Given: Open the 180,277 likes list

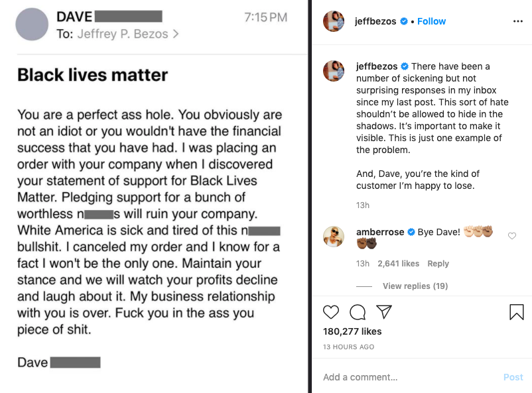Looking at the screenshot, I should coord(352,331).
